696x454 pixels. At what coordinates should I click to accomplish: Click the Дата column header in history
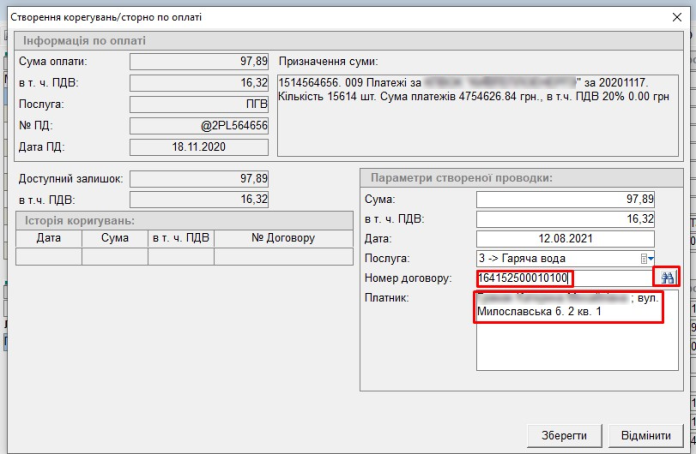pos(49,238)
